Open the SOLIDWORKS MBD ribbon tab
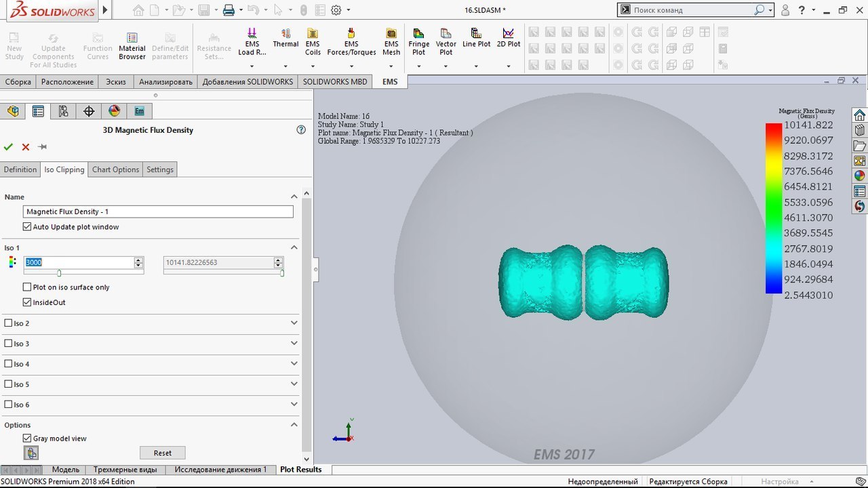 [335, 81]
